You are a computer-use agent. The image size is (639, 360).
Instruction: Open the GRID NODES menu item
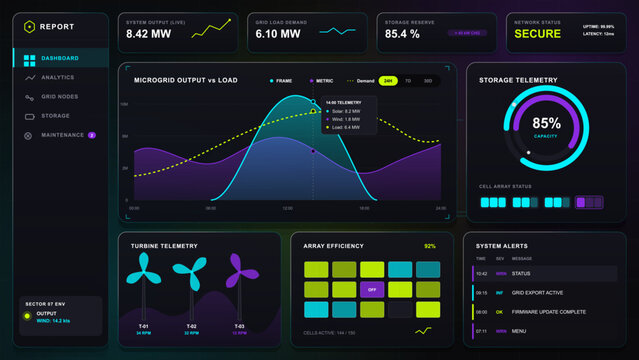coord(61,97)
